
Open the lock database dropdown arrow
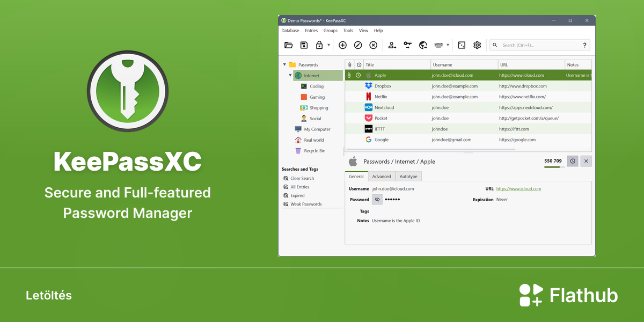(x=328, y=45)
